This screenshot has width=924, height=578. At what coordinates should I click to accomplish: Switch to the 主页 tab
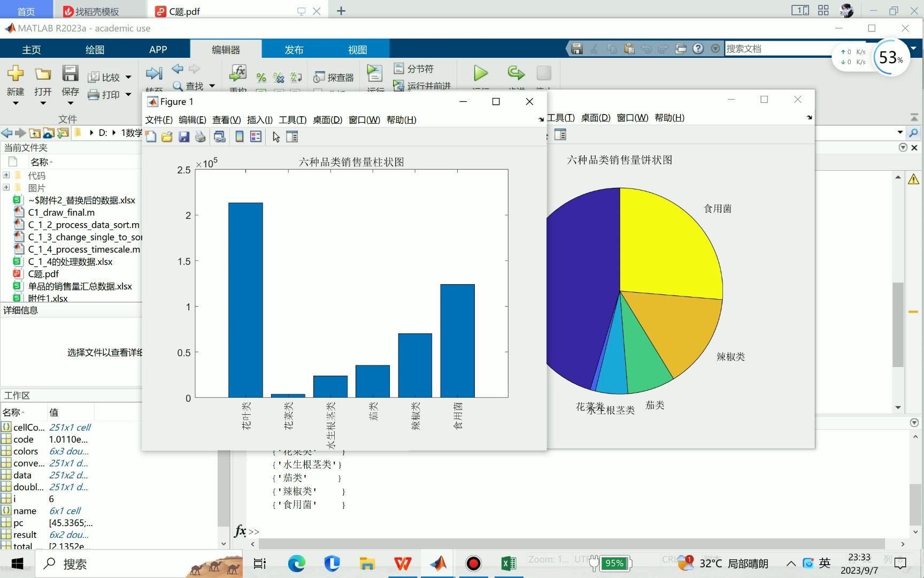point(32,49)
